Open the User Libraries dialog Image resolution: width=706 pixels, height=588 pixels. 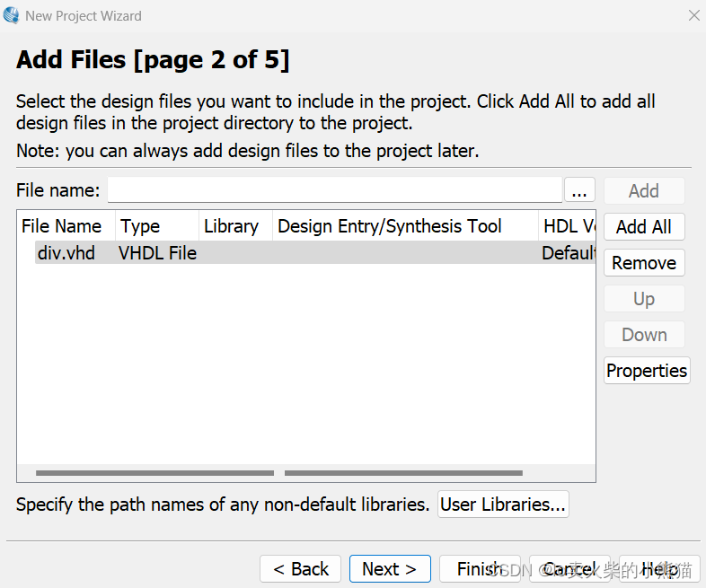tap(502, 505)
